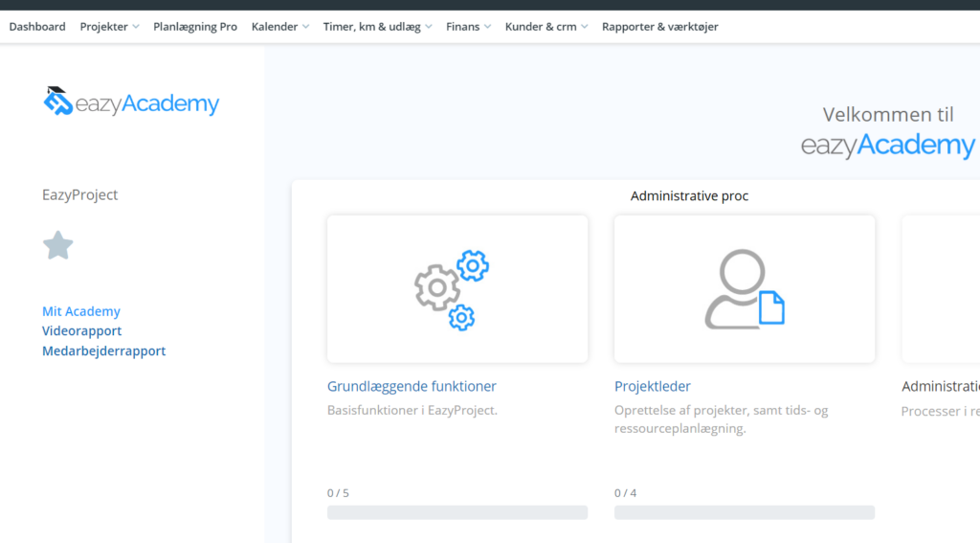980x543 pixels.
Task: Expand the Timer, km & udlæg chevron
Action: coord(429,27)
